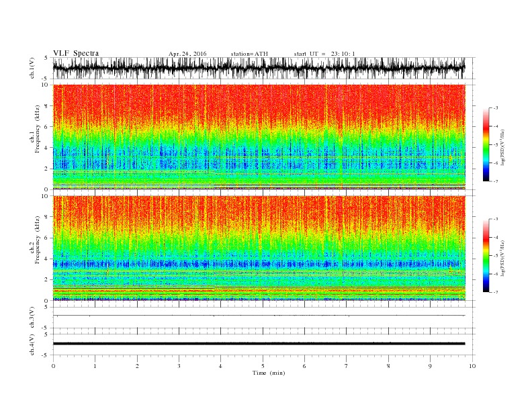Click the "0" tick label on the time axis
Screen dimensions: 532x411
[x=53, y=366]
